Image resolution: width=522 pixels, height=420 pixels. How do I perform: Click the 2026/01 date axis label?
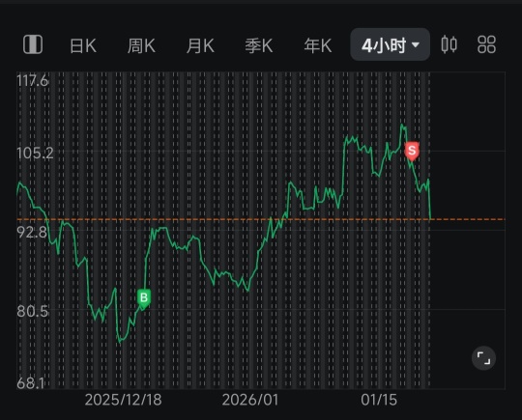[250, 400]
